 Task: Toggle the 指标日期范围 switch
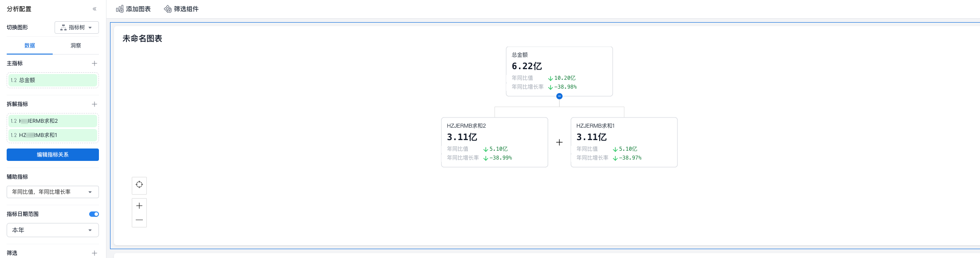click(94, 214)
